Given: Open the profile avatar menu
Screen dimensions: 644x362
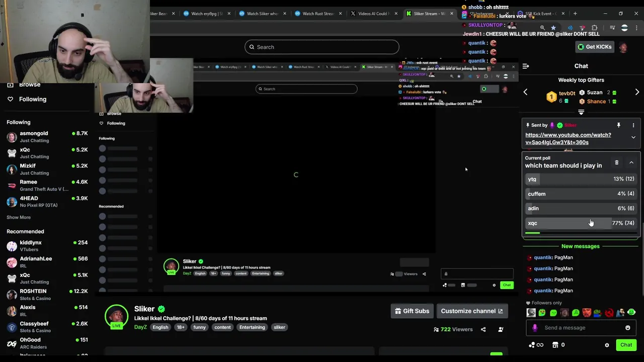Looking at the screenshot, I should tap(624, 47).
